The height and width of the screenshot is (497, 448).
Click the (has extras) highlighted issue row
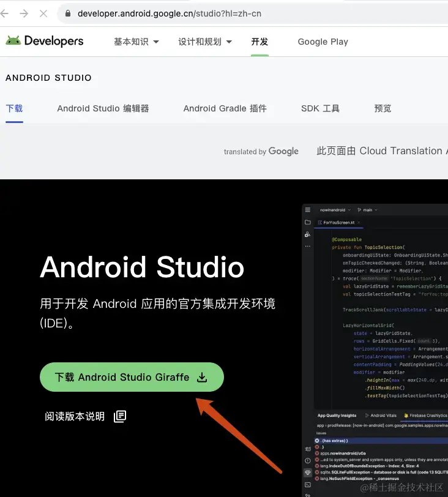381,441
